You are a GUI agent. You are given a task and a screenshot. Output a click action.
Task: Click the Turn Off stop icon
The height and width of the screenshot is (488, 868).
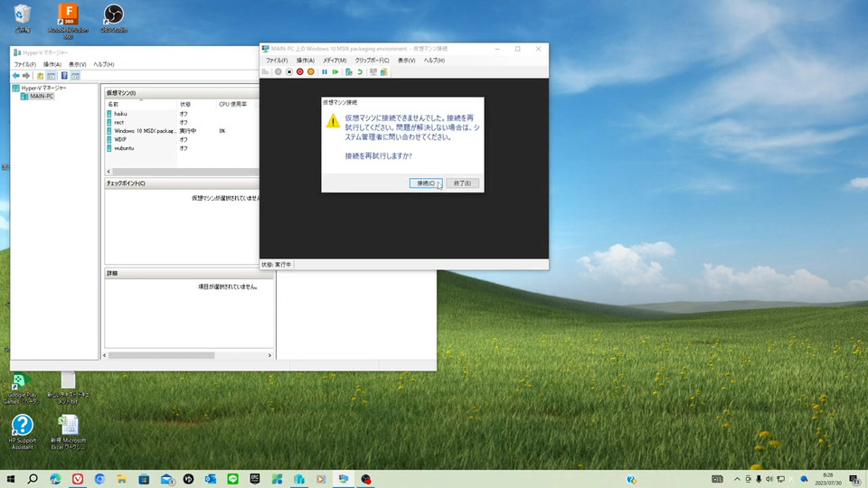click(x=288, y=71)
